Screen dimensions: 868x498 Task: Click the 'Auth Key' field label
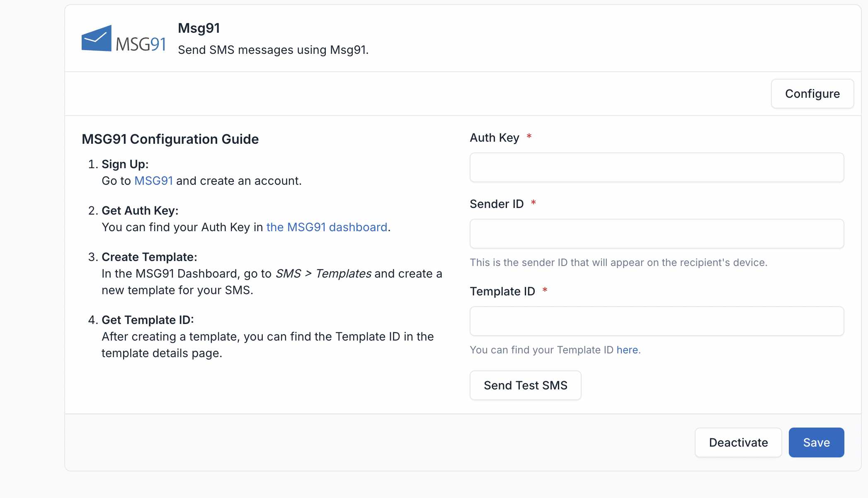(x=494, y=138)
